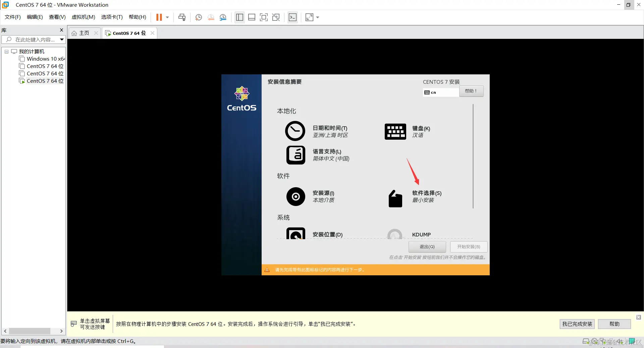Revert the virtual machine to its snapshot
The height and width of the screenshot is (348, 644).
coord(211,17)
